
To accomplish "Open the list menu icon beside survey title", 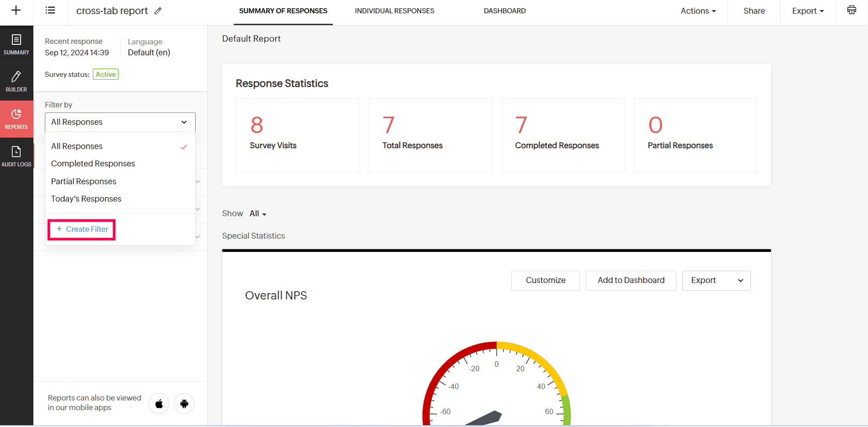I will [50, 11].
